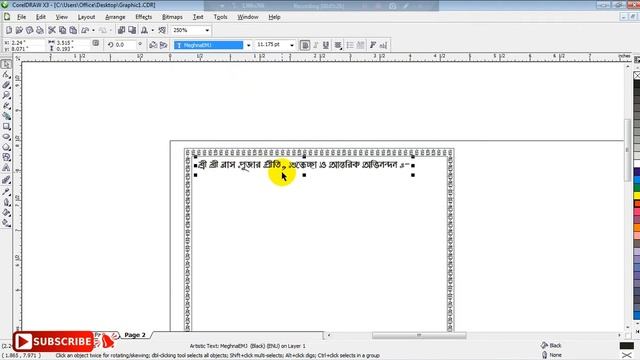Click the horizontal scrollbar thumb
640x360 pixels.
pos(419,335)
